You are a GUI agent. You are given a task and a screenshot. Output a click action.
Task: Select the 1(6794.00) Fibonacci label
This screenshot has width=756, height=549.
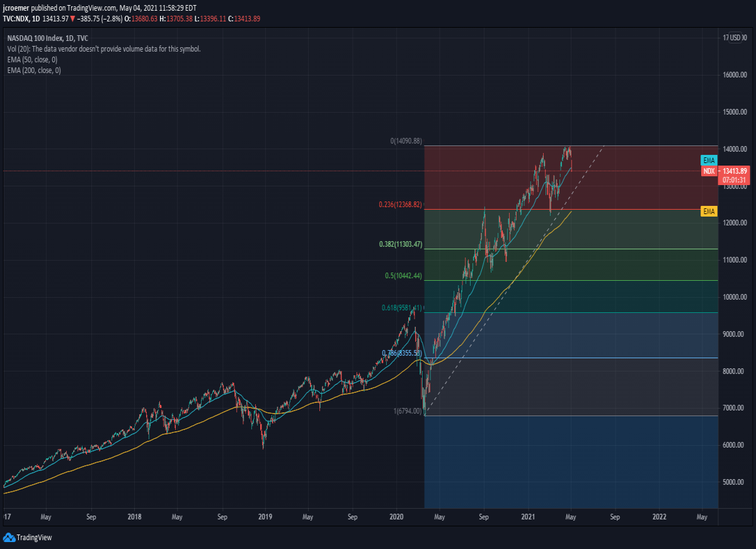click(408, 411)
